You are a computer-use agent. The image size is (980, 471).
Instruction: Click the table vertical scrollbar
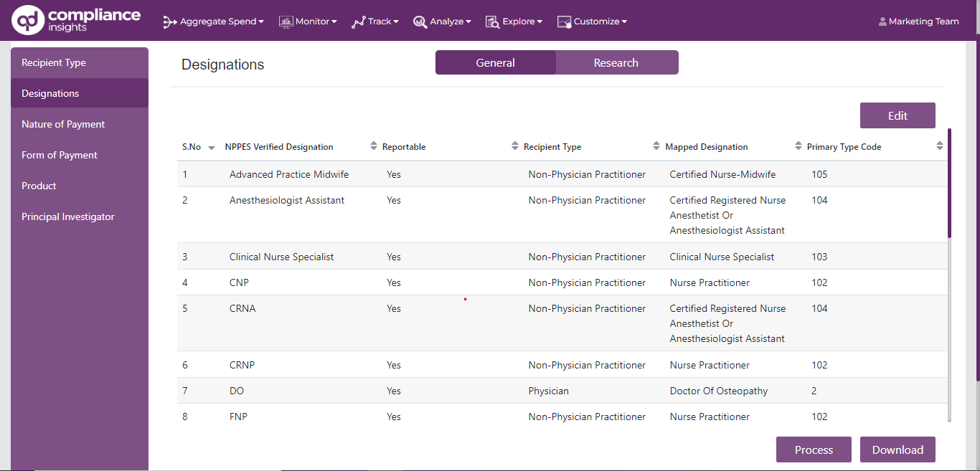coord(949,184)
